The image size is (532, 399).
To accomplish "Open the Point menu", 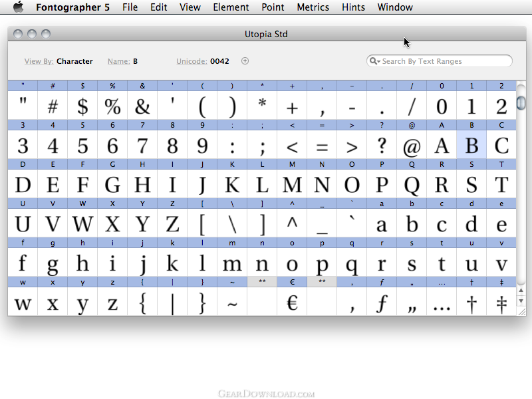I will [x=273, y=7].
